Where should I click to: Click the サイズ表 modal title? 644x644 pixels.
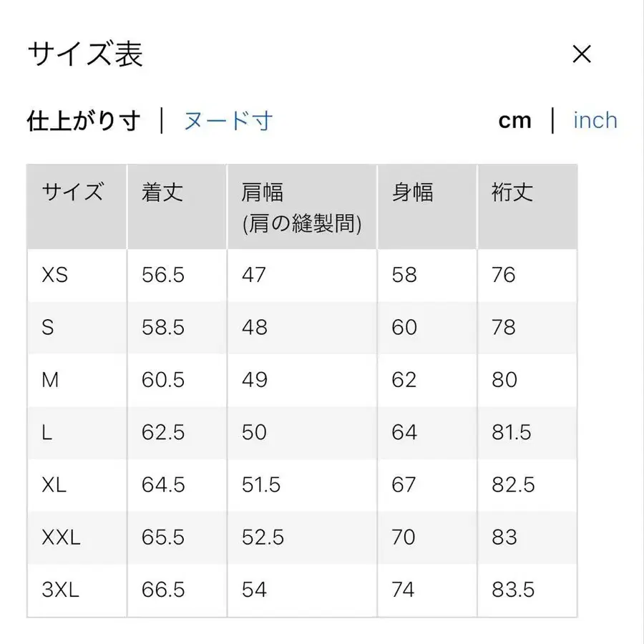(x=85, y=54)
